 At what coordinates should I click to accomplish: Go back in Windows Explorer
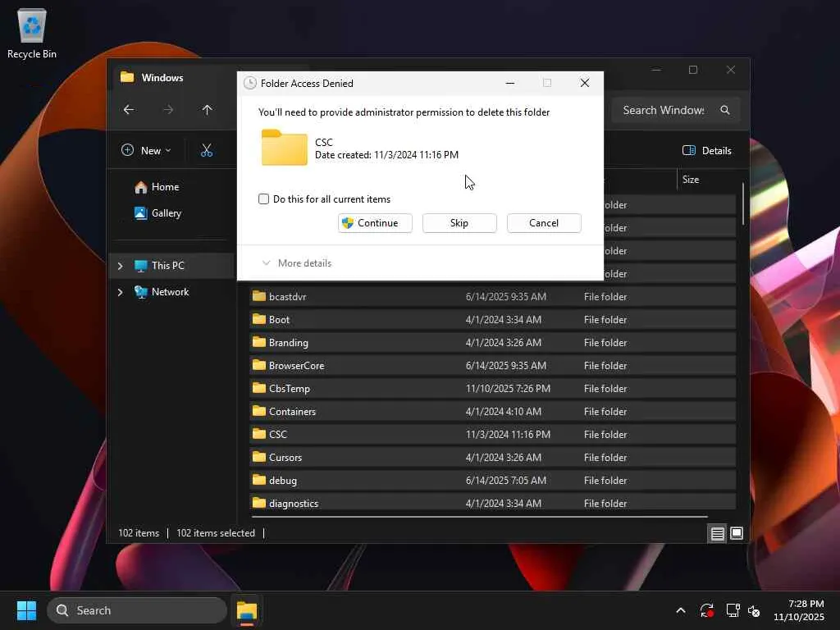[129, 110]
